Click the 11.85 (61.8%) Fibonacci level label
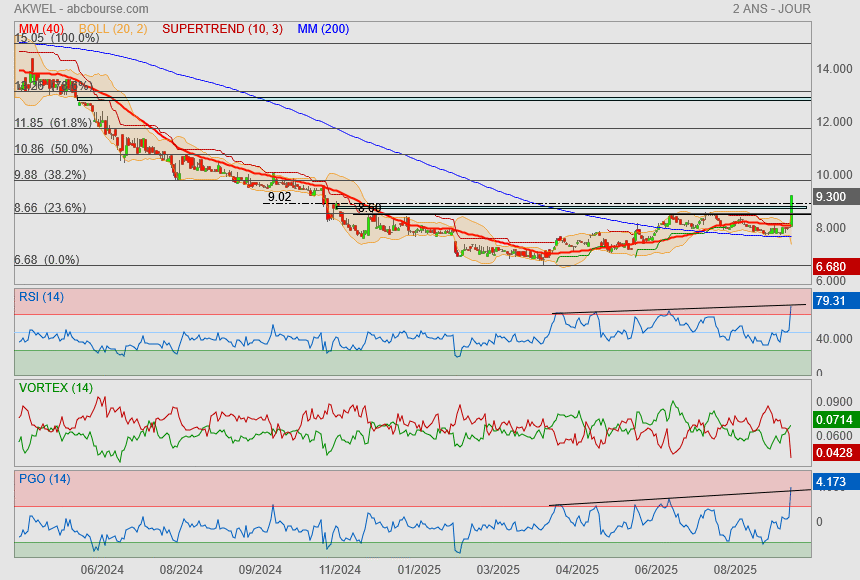 [x=52, y=123]
